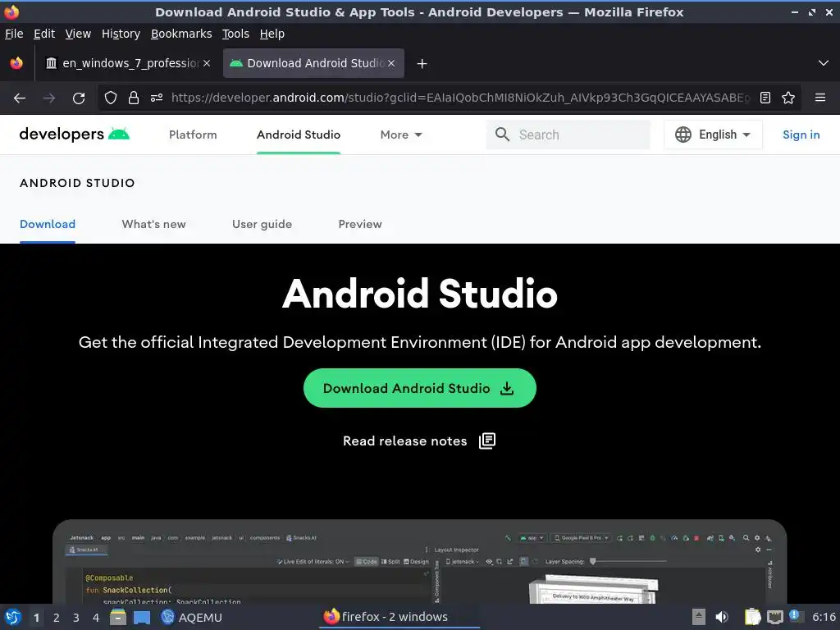This screenshot has height=630, width=840.
Task: Click the forward navigation arrow
Action: [49, 98]
